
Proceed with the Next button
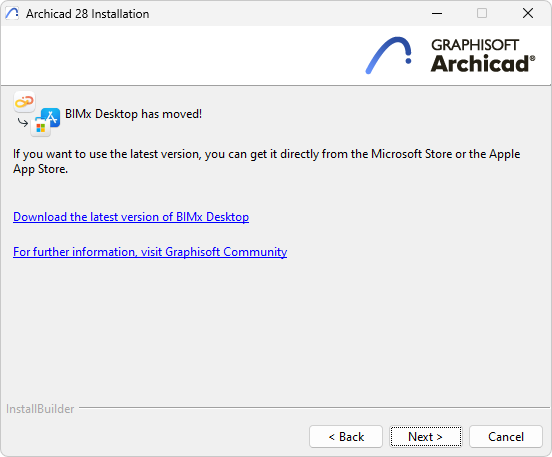(x=426, y=437)
